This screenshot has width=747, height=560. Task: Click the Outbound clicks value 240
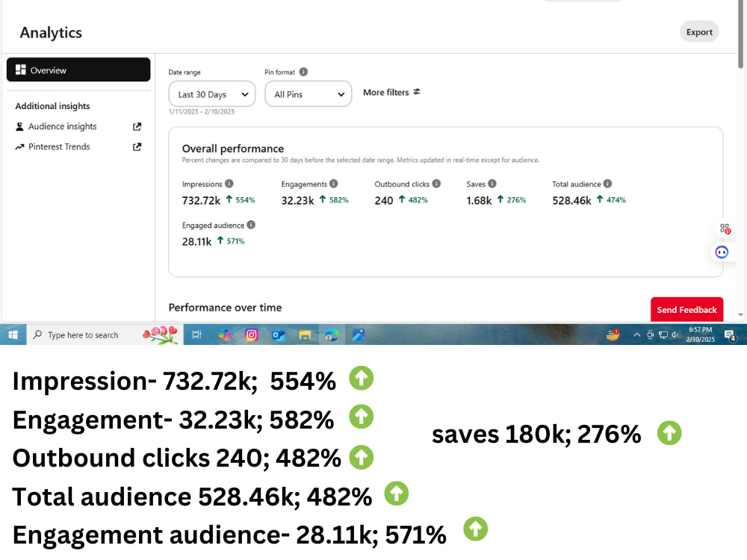point(383,200)
